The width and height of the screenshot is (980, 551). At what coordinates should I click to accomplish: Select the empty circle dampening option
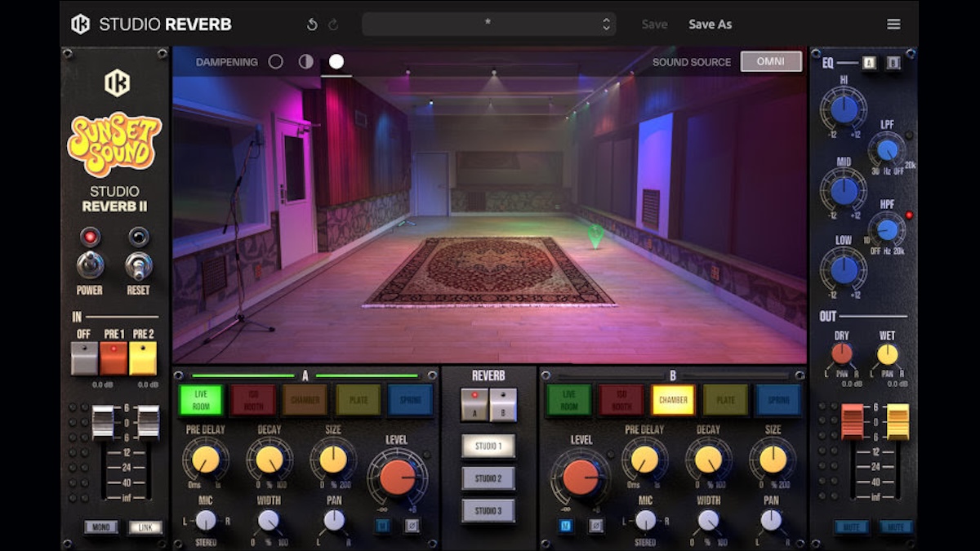click(x=276, y=62)
